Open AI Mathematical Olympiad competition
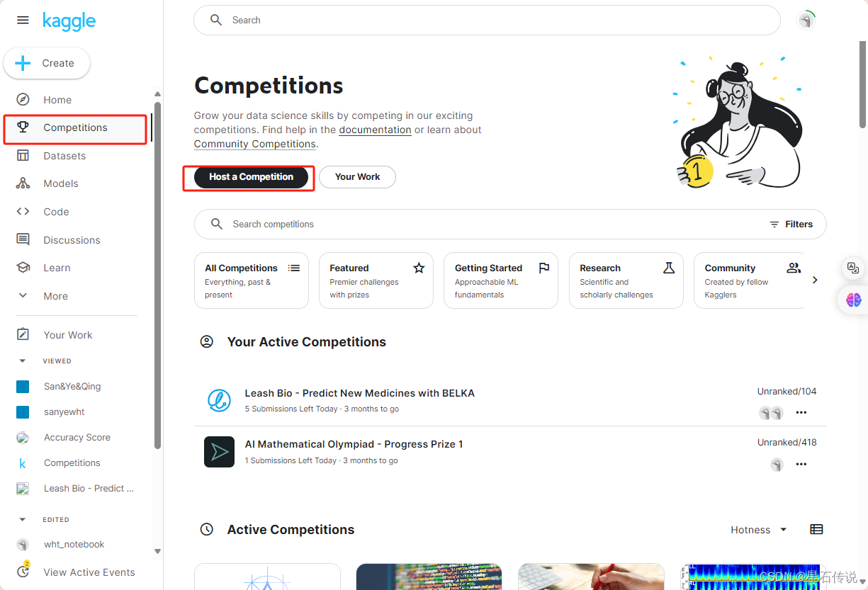 [x=354, y=444]
